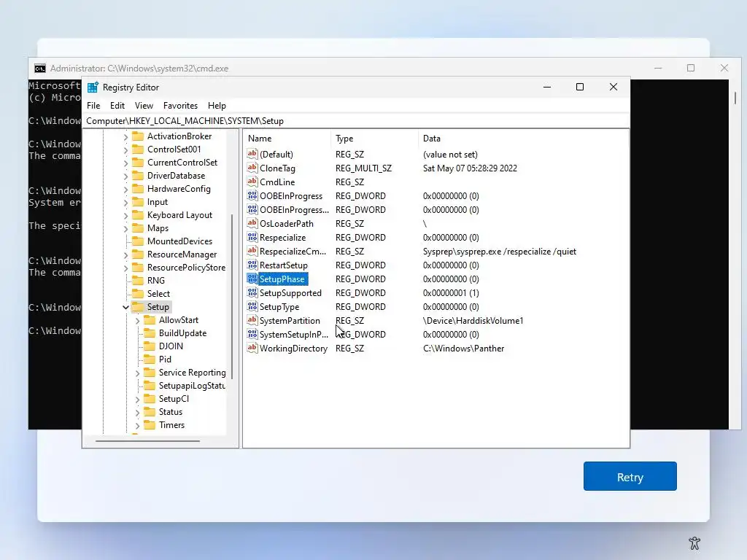Image resolution: width=747 pixels, height=560 pixels.
Task: Sort values by Data column header
Action: pyautogui.click(x=523, y=139)
